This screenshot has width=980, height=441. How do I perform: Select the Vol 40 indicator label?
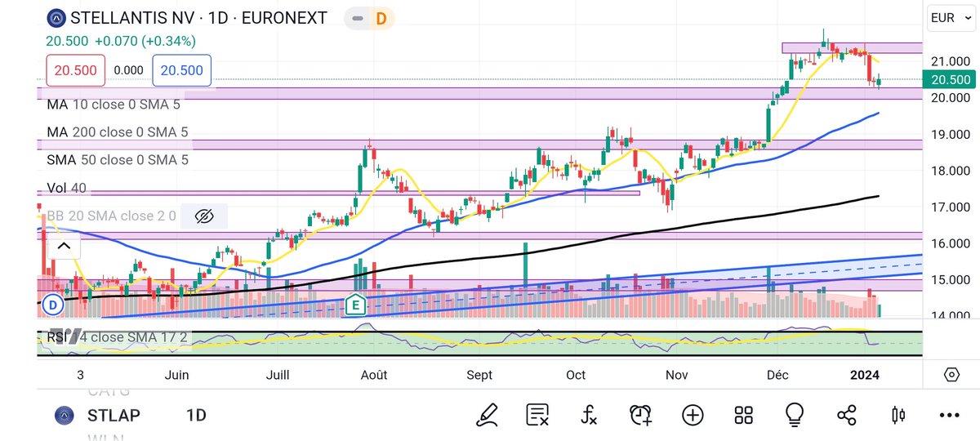[x=67, y=188]
